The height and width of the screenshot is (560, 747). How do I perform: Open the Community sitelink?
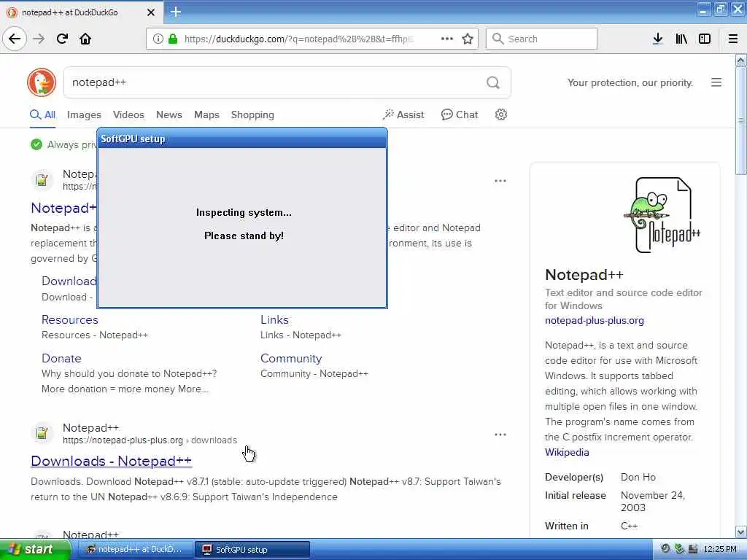291,358
